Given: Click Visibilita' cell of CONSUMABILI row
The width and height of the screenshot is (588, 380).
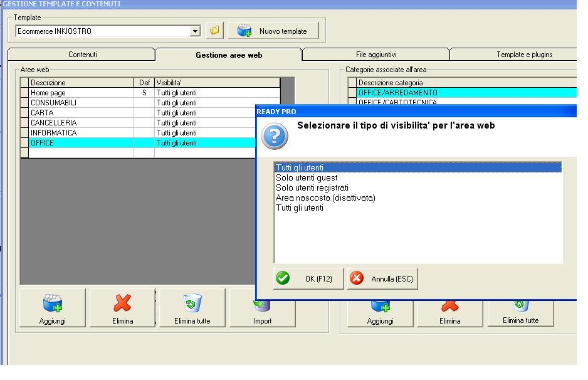Looking at the screenshot, I should [x=217, y=102].
